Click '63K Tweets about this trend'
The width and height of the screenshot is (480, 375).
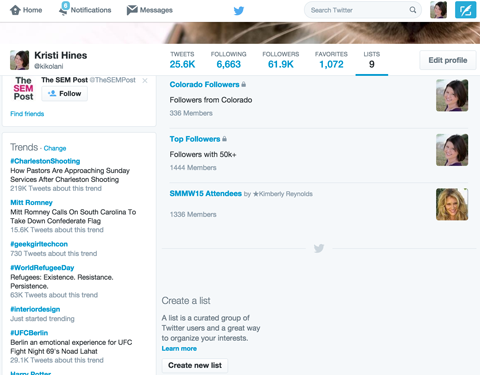[54, 295]
